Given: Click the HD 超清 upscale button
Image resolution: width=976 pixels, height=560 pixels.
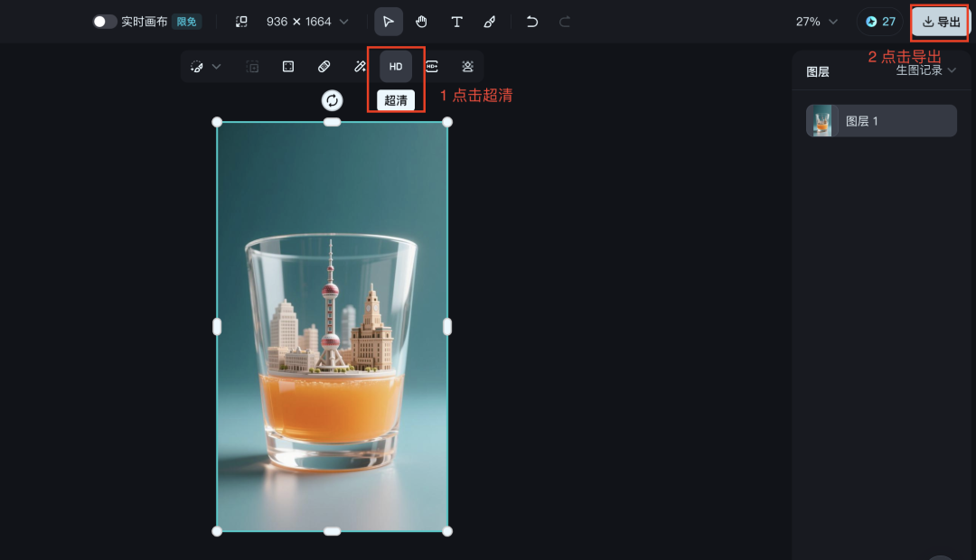Looking at the screenshot, I should [396, 67].
